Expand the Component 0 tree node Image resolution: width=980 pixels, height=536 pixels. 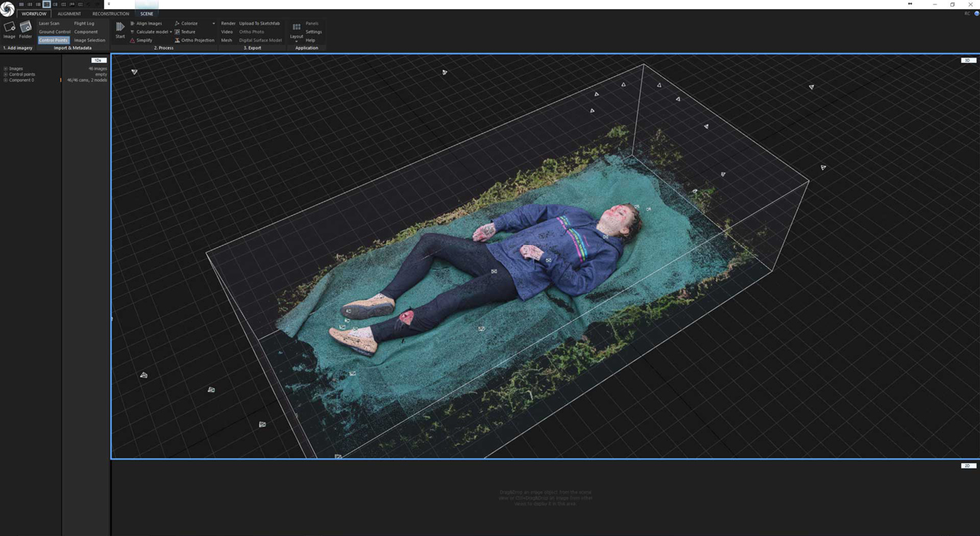coord(6,80)
